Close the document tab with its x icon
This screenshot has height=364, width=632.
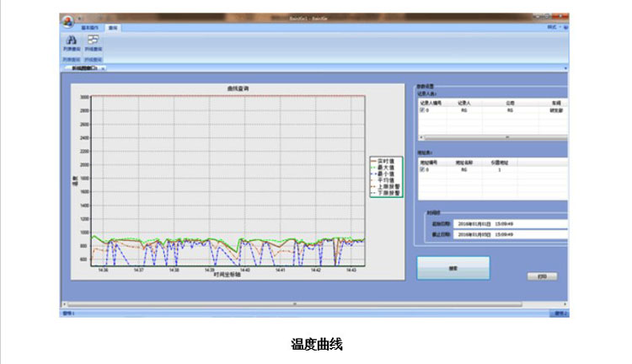[104, 69]
